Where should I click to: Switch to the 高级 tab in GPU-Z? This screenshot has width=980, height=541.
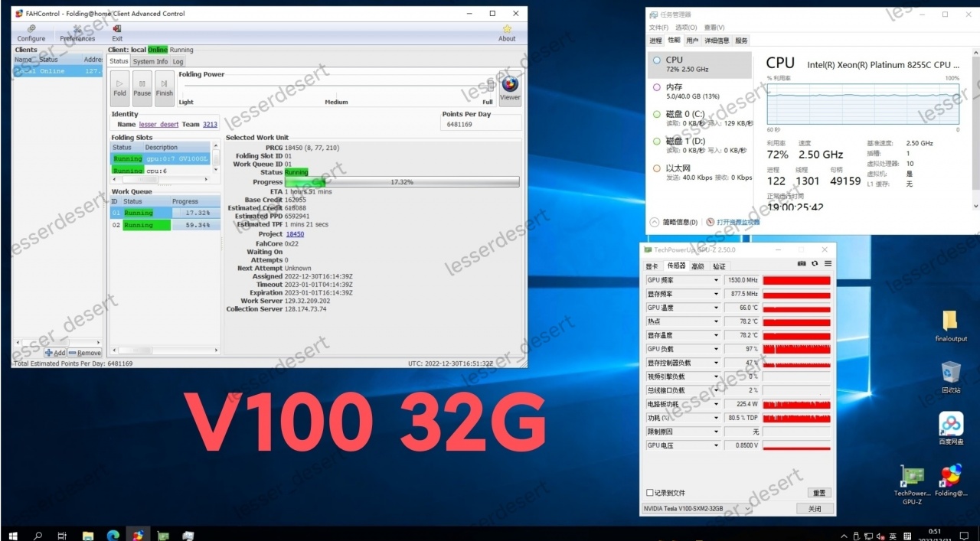pos(697,266)
